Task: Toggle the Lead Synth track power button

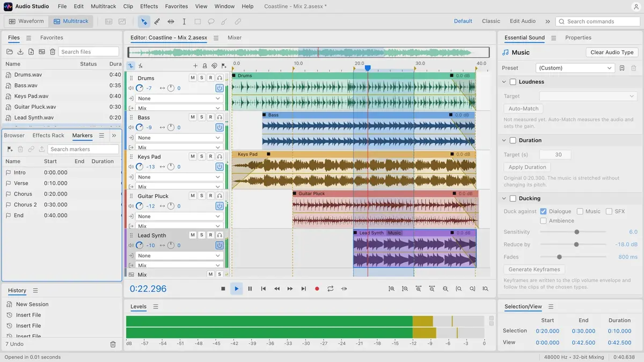Action: [219, 245]
